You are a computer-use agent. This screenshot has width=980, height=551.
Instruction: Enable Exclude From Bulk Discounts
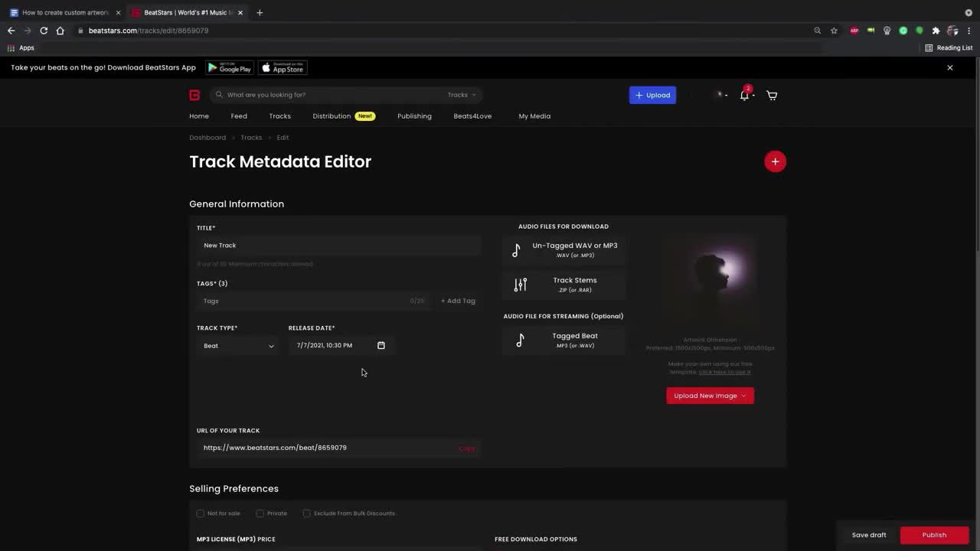pyautogui.click(x=307, y=514)
